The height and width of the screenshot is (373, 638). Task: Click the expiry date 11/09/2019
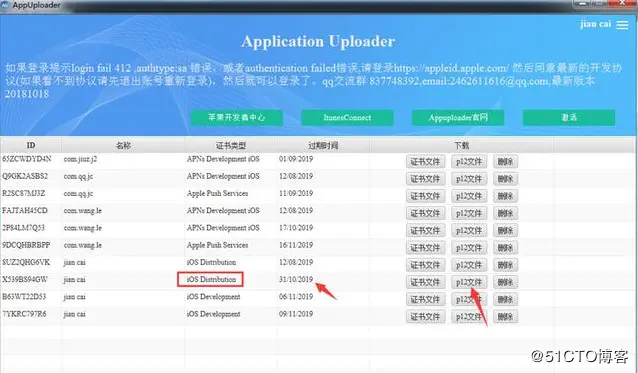[296, 193]
